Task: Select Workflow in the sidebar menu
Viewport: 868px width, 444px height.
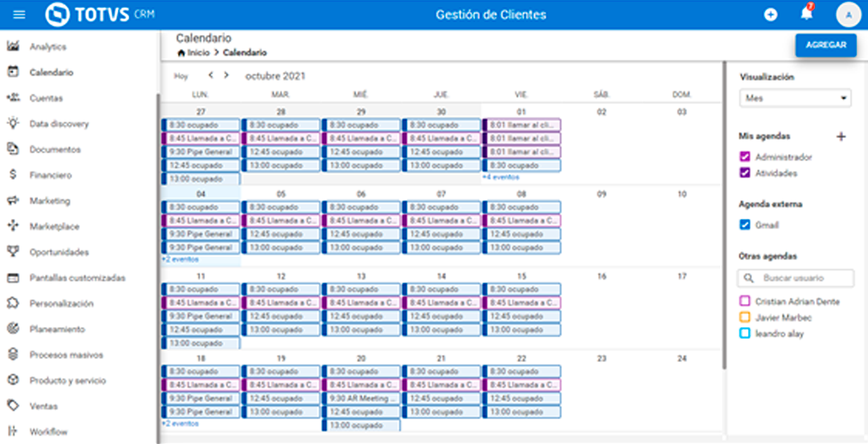Action: pyautogui.click(x=48, y=432)
